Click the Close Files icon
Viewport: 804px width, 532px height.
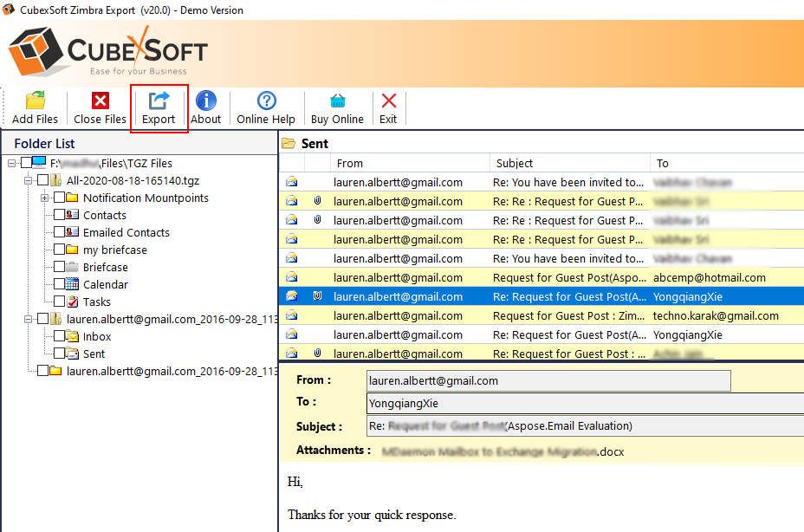[x=100, y=101]
